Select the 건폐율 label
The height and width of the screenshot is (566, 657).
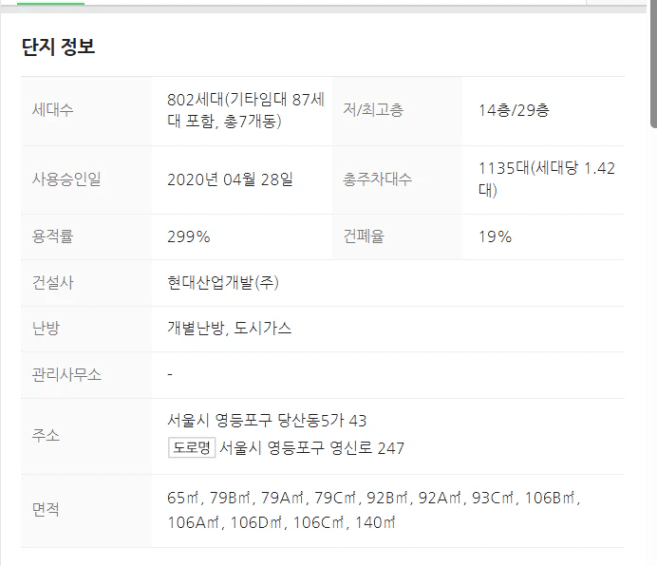coord(363,237)
